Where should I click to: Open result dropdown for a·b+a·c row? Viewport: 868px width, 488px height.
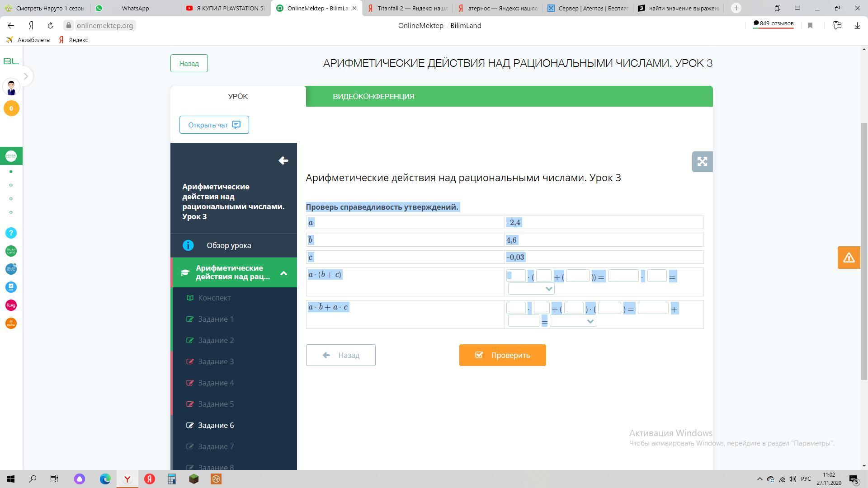pyautogui.click(x=572, y=321)
